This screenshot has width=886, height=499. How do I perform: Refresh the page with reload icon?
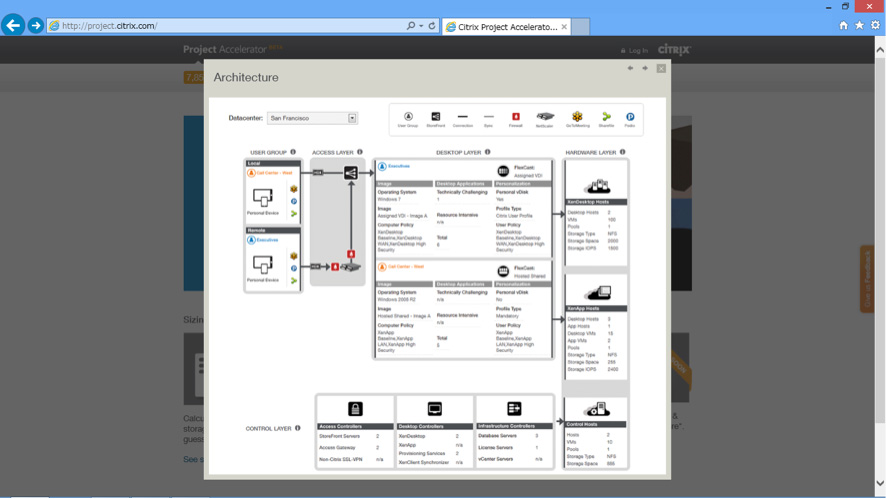pyautogui.click(x=432, y=26)
